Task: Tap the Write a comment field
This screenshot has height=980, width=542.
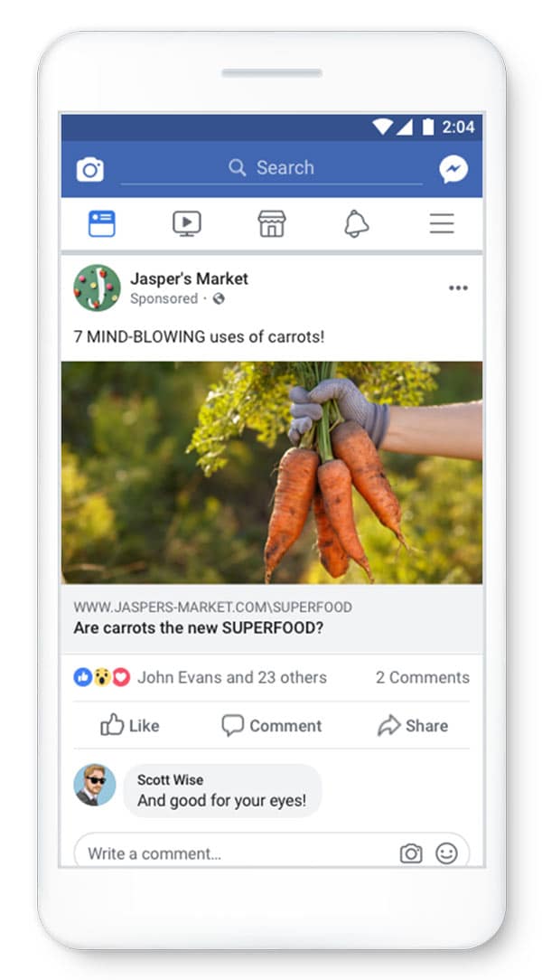Action: click(181, 853)
